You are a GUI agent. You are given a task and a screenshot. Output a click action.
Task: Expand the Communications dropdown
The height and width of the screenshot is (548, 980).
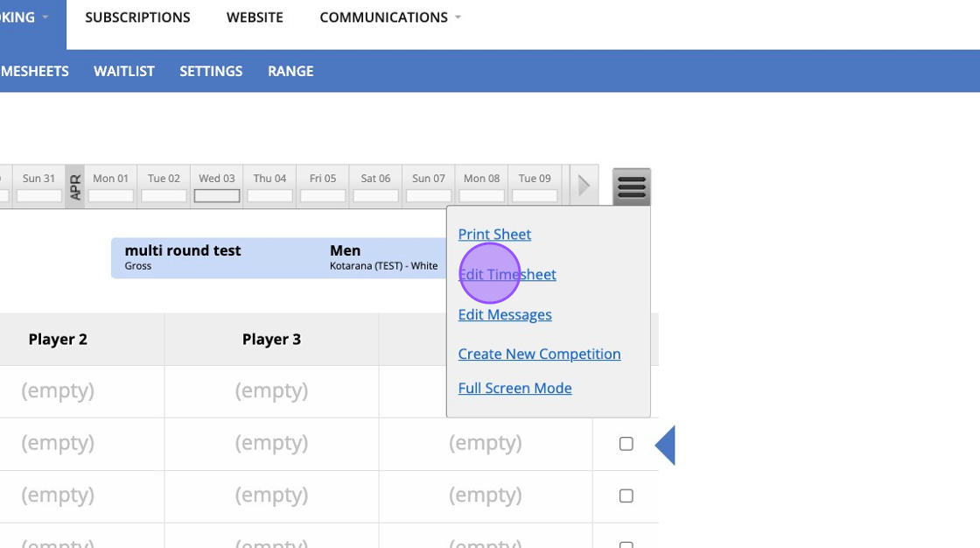coord(390,18)
